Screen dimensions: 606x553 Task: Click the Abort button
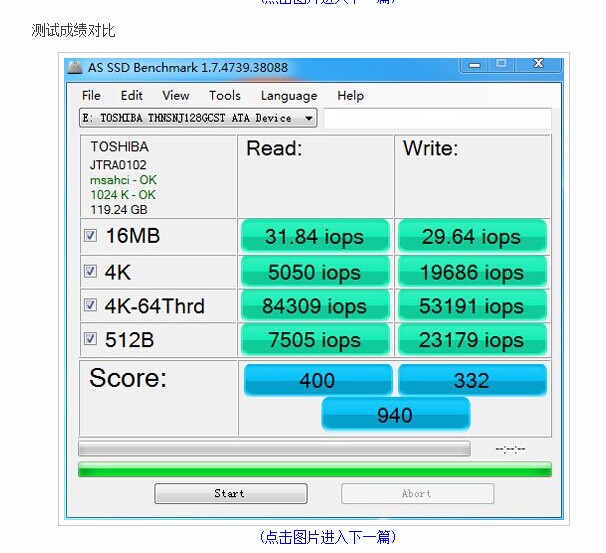click(417, 494)
